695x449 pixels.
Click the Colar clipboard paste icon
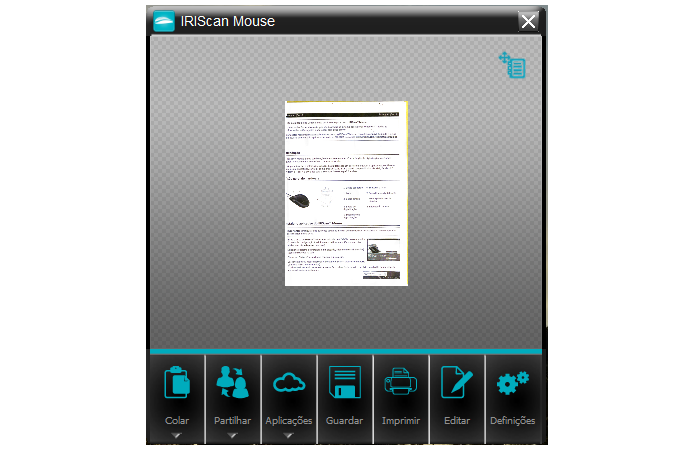click(x=177, y=382)
